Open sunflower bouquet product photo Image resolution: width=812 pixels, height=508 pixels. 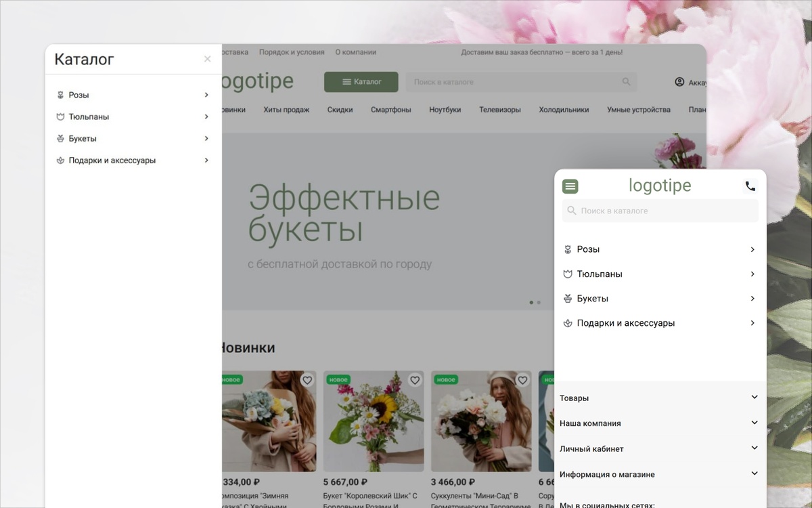point(374,421)
